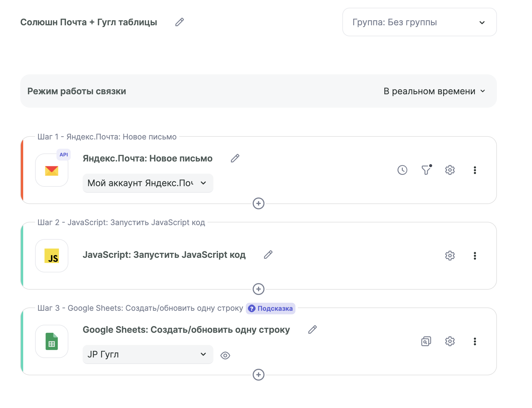Open the Подсказка hint link
This screenshot has height=408, width=532.
(x=270, y=308)
